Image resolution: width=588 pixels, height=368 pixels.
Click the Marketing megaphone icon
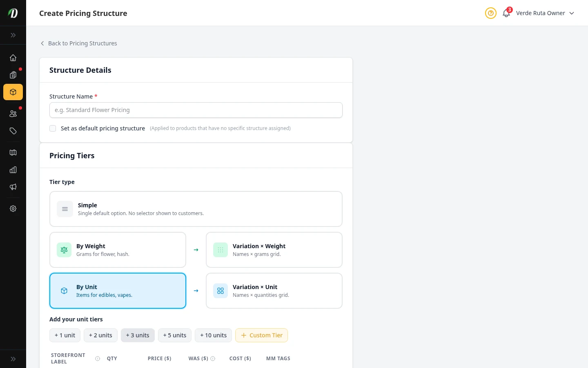(13, 187)
